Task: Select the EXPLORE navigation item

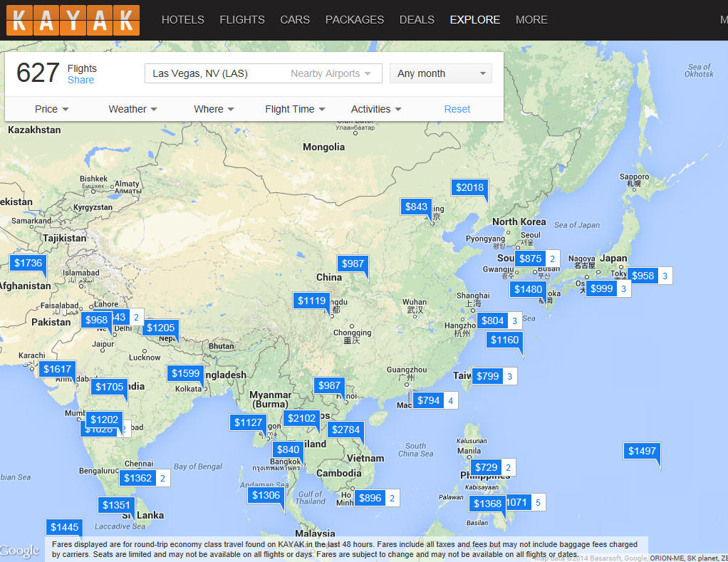Action: coord(475,20)
